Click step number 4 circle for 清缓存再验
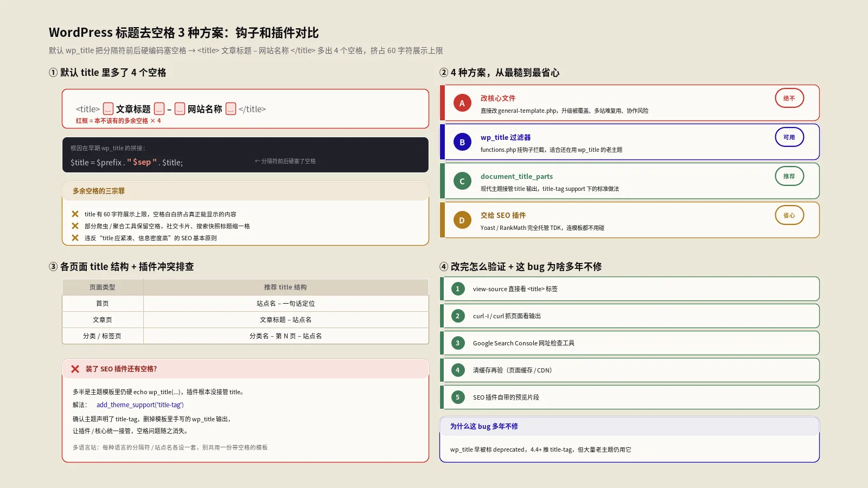This screenshot has height=488, width=868. coord(458,370)
